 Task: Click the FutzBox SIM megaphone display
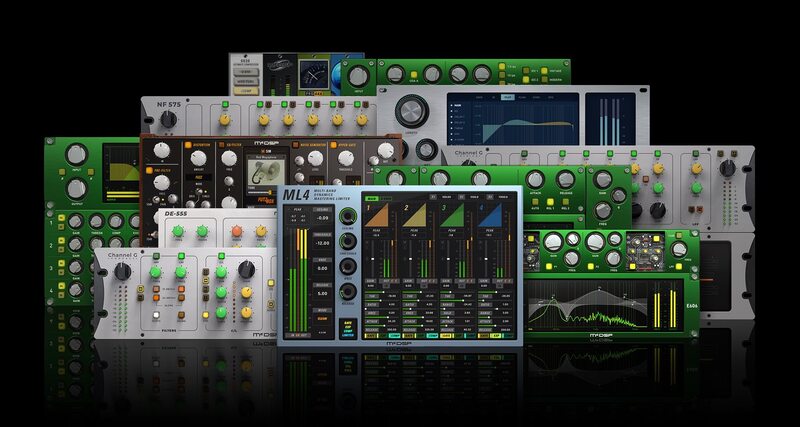[265, 174]
